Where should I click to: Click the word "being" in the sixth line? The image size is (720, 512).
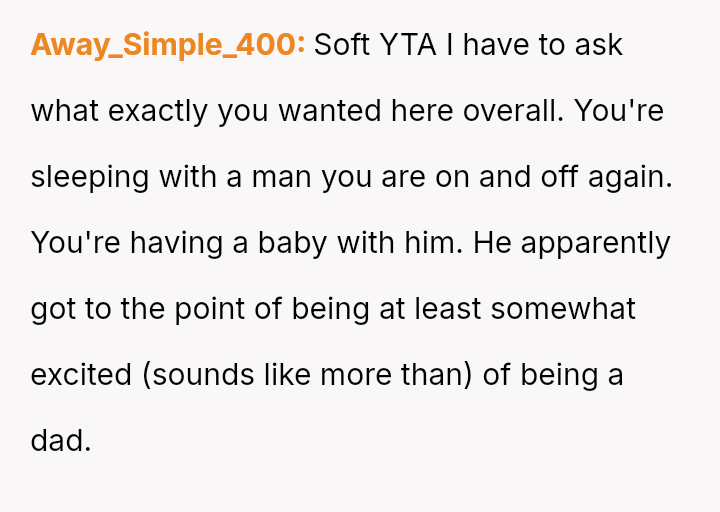pos(562,375)
